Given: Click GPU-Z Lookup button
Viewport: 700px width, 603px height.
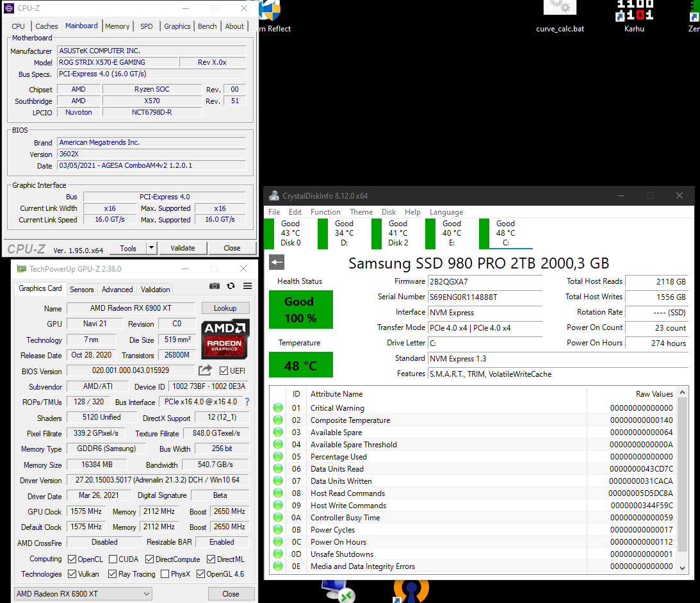Looking at the screenshot, I should coord(225,308).
